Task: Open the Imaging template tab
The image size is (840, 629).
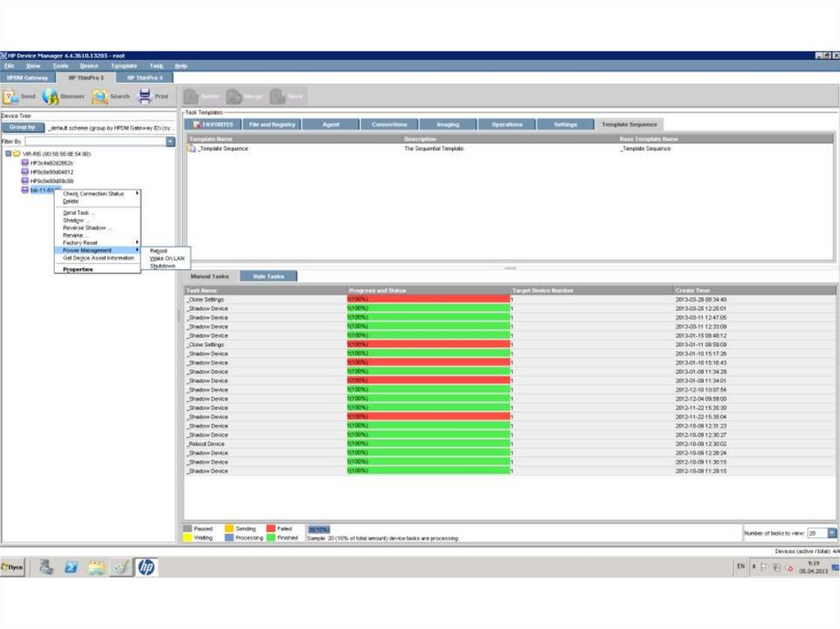Action: pos(448,125)
